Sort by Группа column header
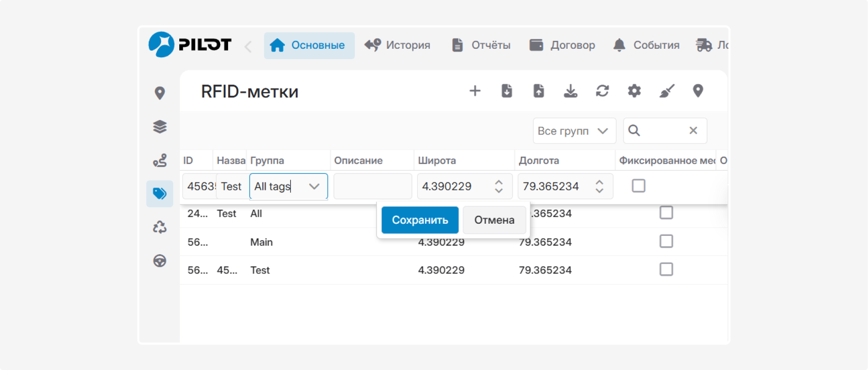 (288, 160)
